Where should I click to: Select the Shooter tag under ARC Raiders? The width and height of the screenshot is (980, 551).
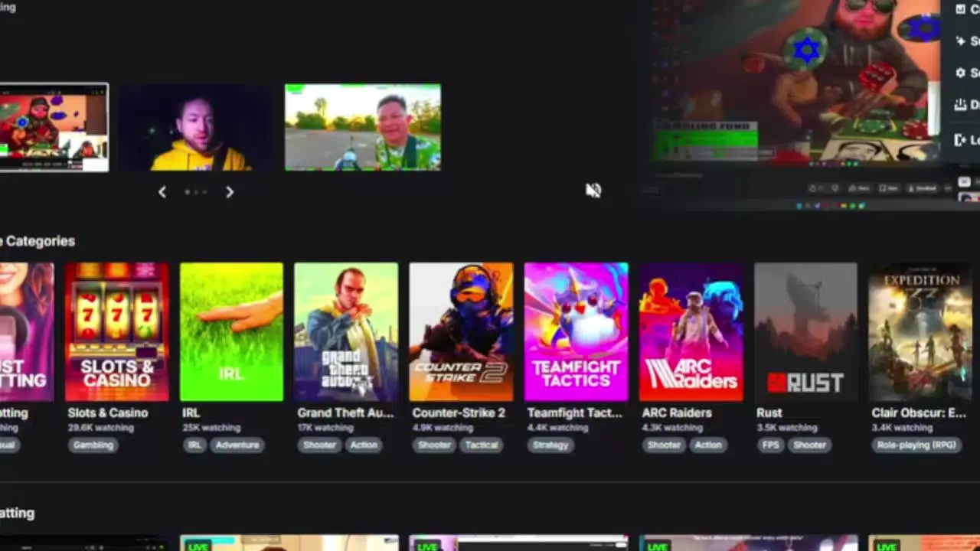click(664, 445)
